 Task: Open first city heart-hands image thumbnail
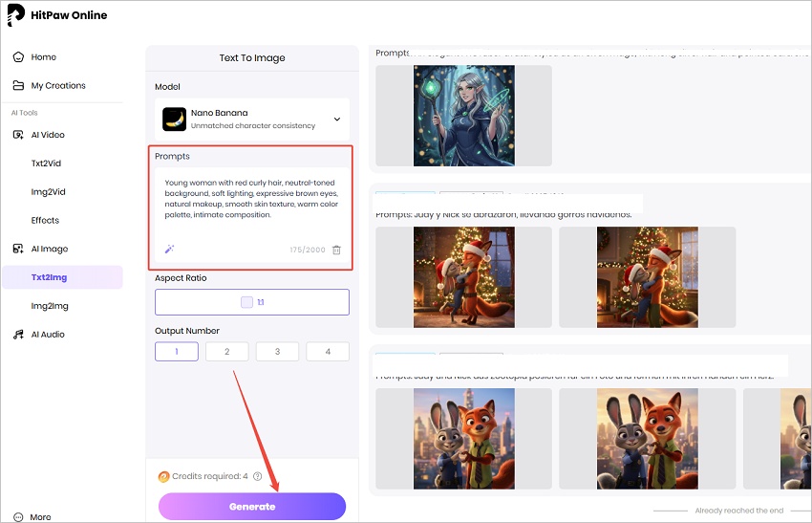coord(464,439)
